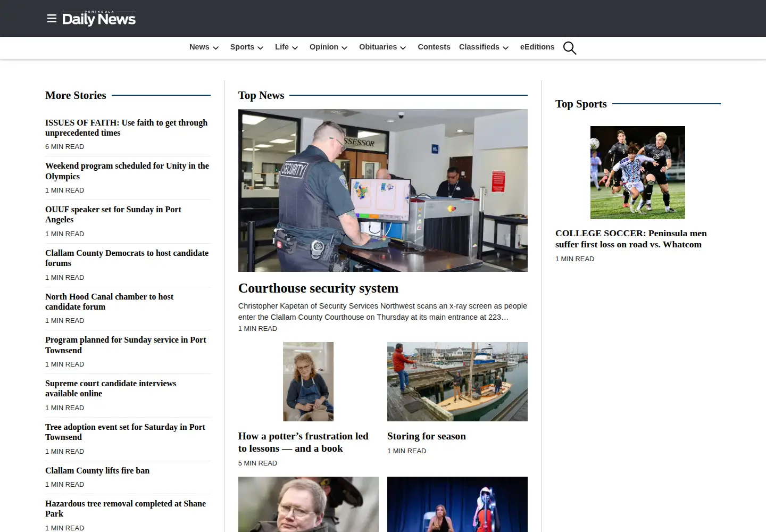Screen dimensions: 766x532
Task: Expand the Classifieds dropdown chevron
Action: click(x=506, y=48)
